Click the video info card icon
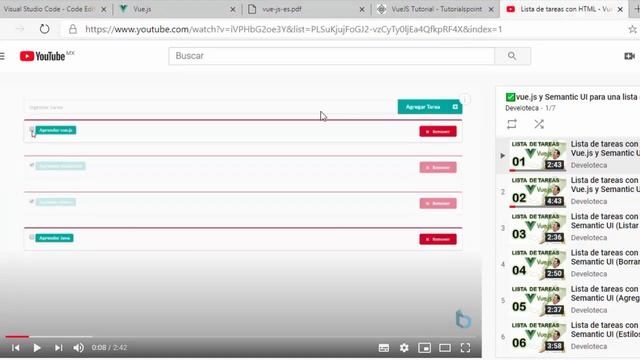Image resolution: width=640 pixels, height=360 pixels. (465, 99)
